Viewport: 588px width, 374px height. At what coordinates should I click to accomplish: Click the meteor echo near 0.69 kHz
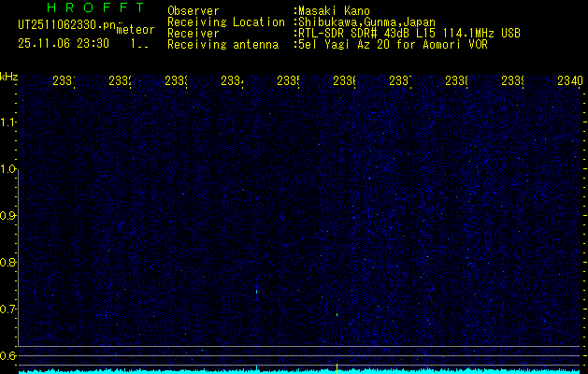coord(337,315)
